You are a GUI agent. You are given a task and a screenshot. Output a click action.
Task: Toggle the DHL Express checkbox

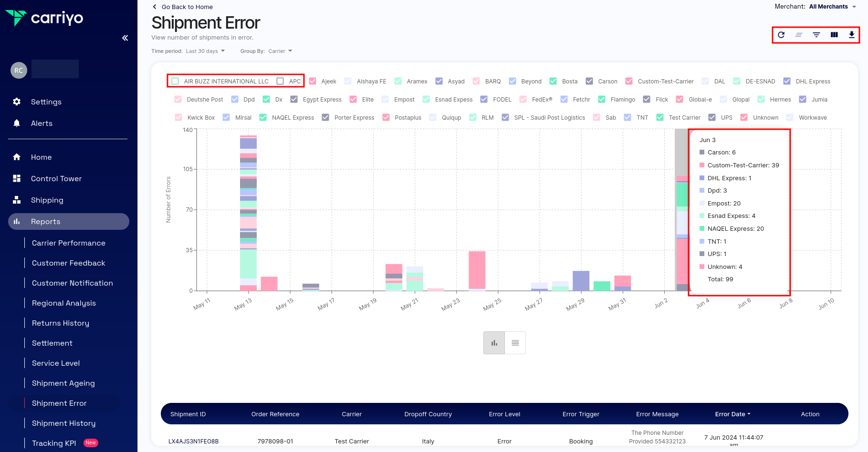[787, 81]
